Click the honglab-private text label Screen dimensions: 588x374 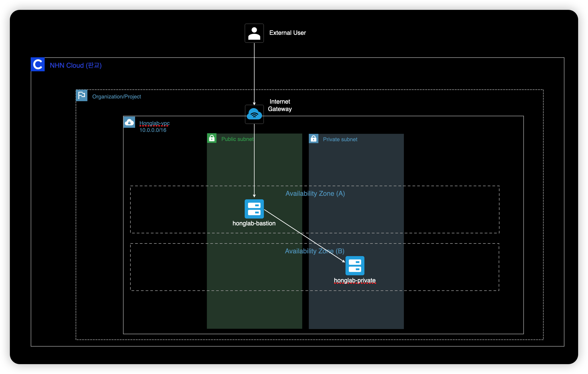(x=355, y=280)
